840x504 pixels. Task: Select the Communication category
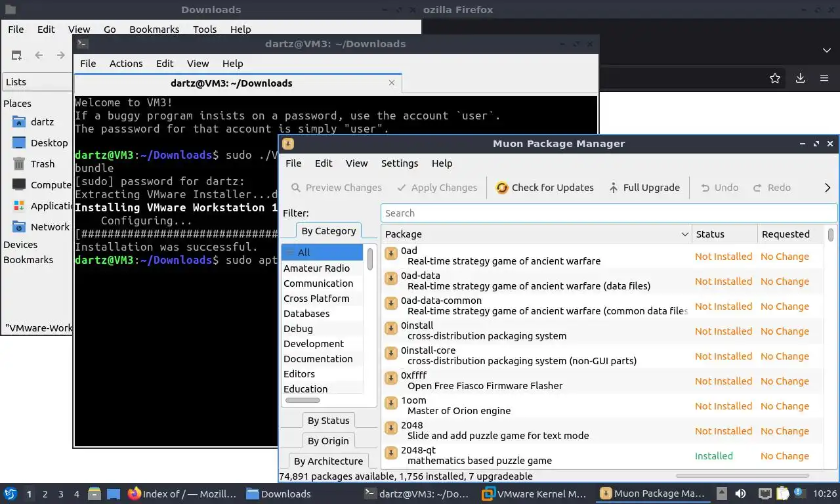(x=322, y=283)
